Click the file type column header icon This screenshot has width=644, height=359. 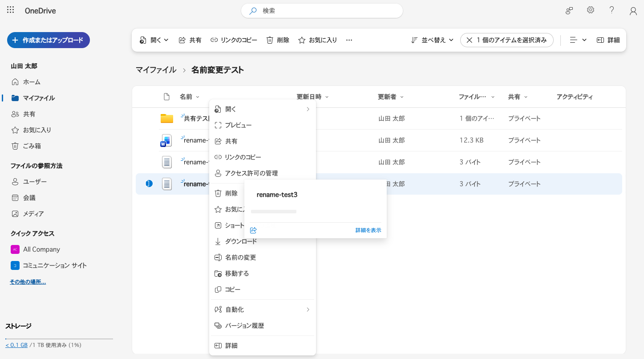point(166,97)
